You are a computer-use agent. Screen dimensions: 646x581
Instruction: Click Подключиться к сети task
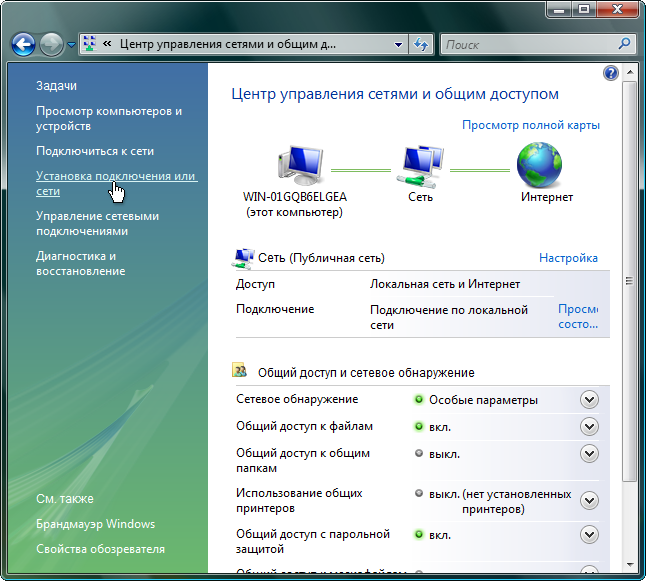pyautogui.click(x=95, y=151)
